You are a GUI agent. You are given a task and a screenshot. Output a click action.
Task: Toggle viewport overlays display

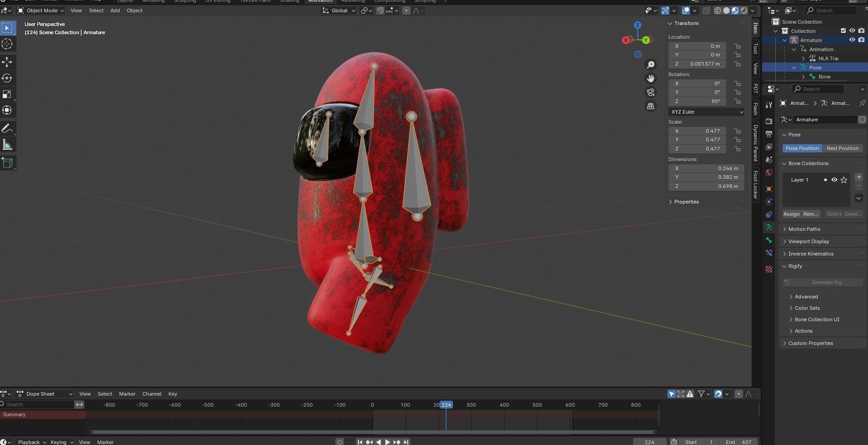pyautogui.click(x=686, y=10)
